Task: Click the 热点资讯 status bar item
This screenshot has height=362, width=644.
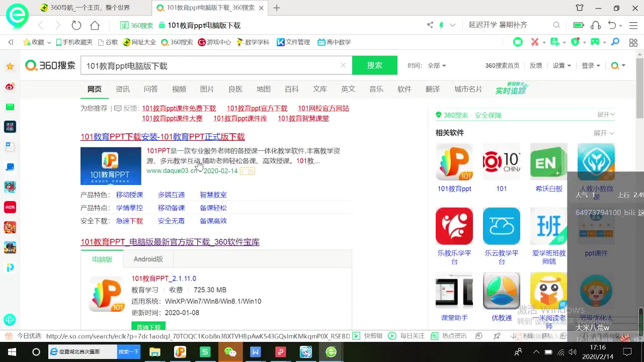Action: [449, 336]
